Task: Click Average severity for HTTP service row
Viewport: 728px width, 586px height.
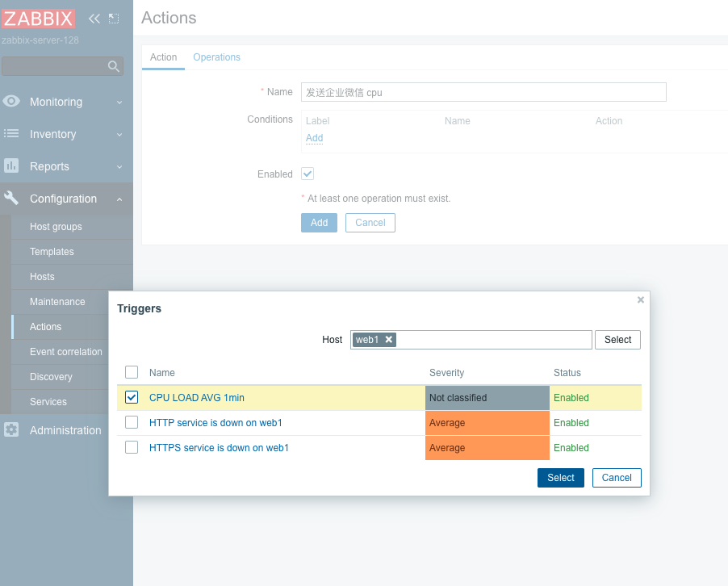Action: pos(487,423)
